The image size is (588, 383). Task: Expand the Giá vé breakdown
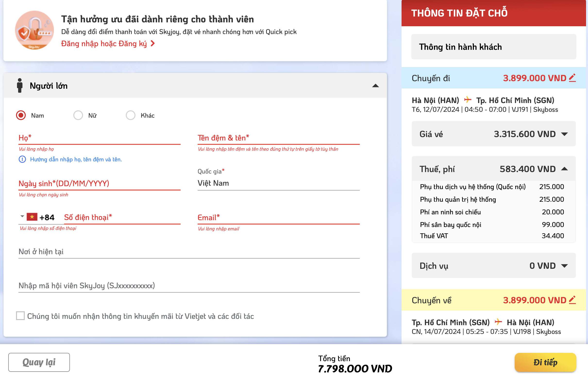coord(564,134)
